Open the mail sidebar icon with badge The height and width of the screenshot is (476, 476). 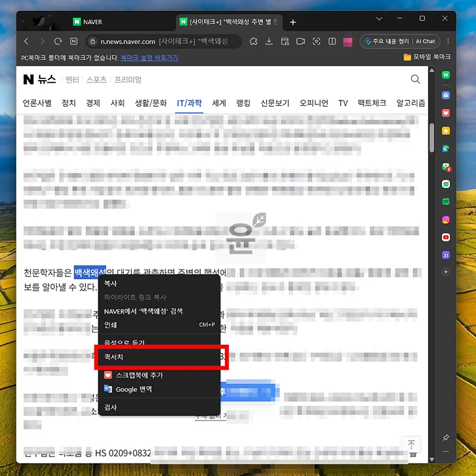[446, 167]
